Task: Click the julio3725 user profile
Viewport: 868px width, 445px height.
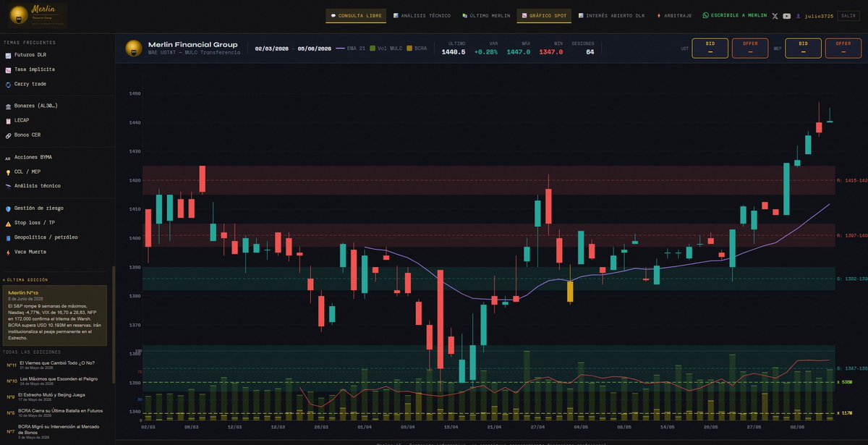Action: (x=814, y=16)
